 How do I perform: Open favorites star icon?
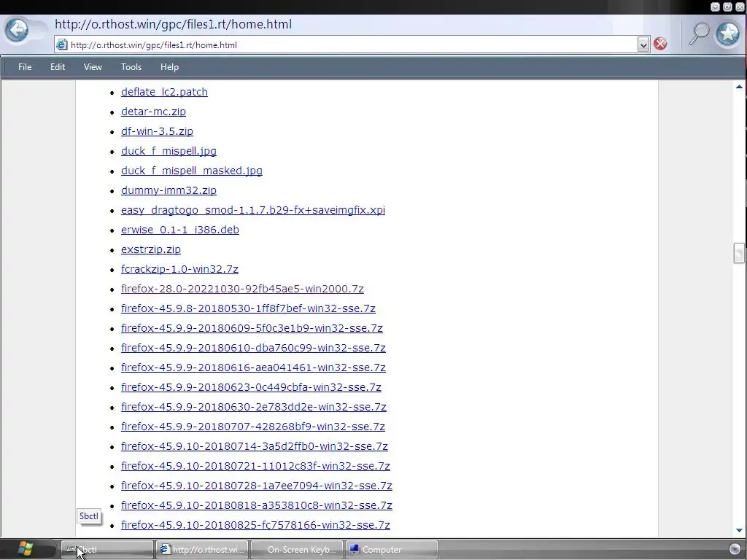(x=728, y=34)
